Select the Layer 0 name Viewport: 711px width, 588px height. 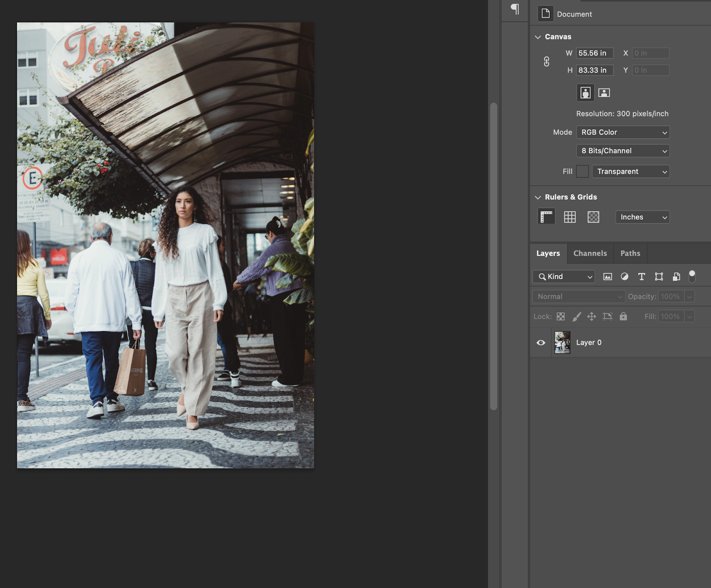[589, 343]
